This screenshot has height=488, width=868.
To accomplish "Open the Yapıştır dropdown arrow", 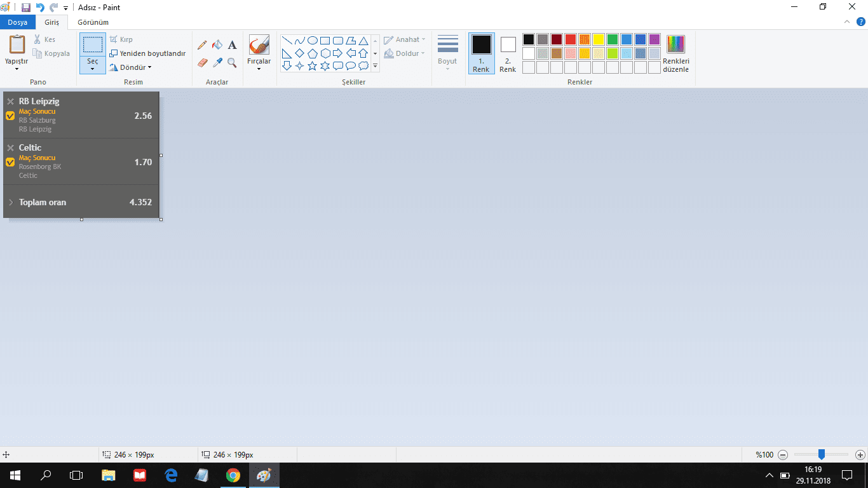I will (x=17, y=69).
